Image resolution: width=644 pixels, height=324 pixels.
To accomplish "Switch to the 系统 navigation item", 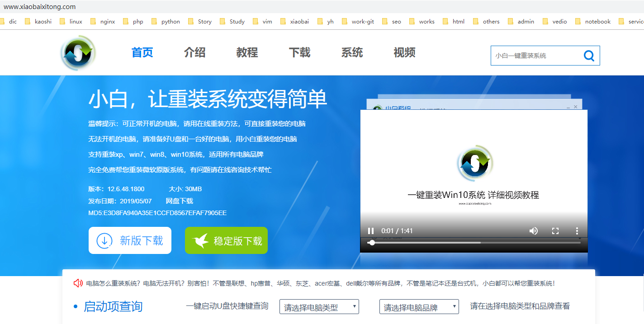I will [352, 52].
